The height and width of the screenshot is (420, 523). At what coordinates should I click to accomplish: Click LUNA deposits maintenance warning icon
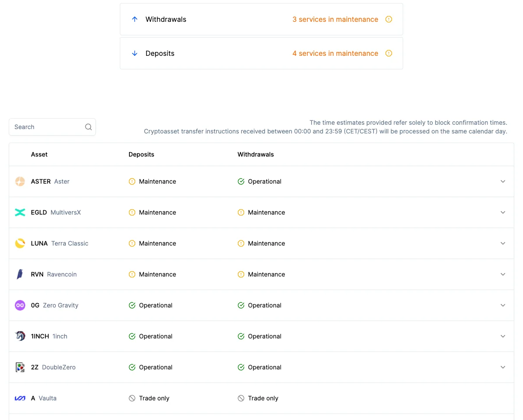tap(132, 243)
